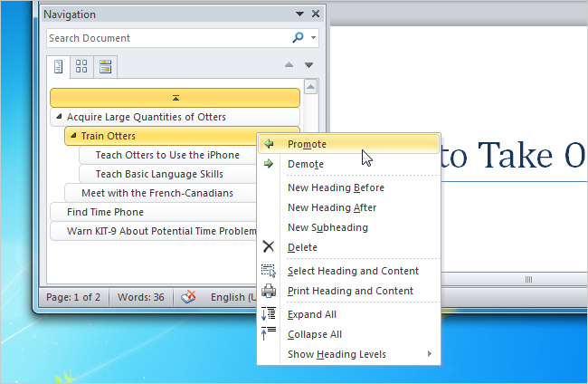Open Show Heading Levels submenu
This screenshot has height=384, width=588.
point(348,354)
